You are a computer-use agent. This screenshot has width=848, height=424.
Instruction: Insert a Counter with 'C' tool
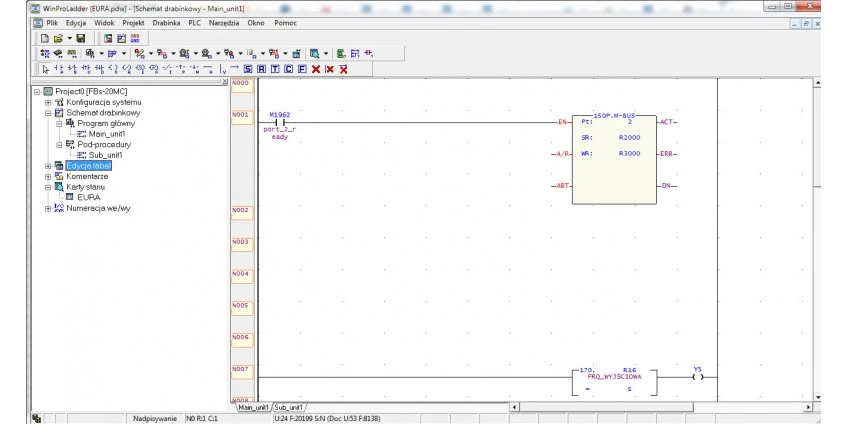point(287,70)
